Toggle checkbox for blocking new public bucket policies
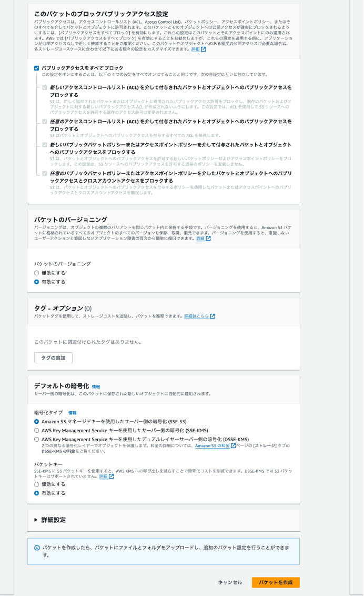The height and width of the screenshot is (596, 364). [45, 145]
